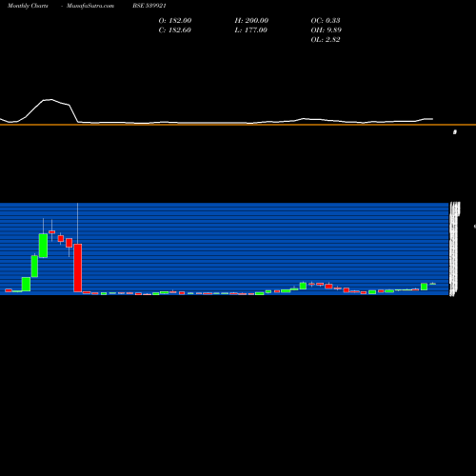Click the 'BSE 539921' symbol text

[149, 6]
